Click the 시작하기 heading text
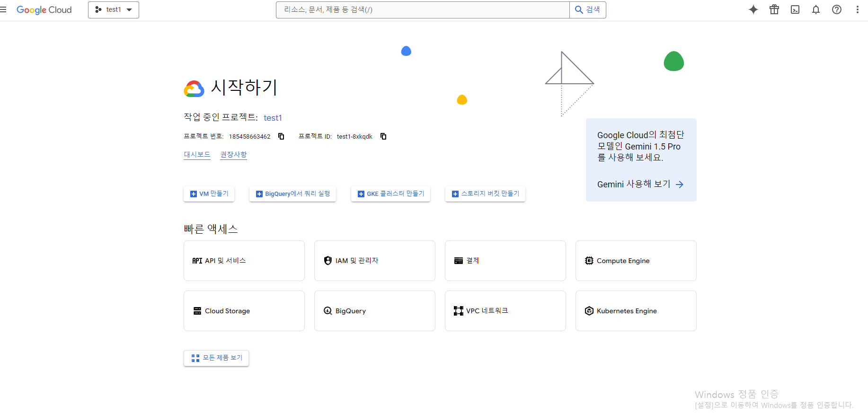868x414 pixels. 244,87
